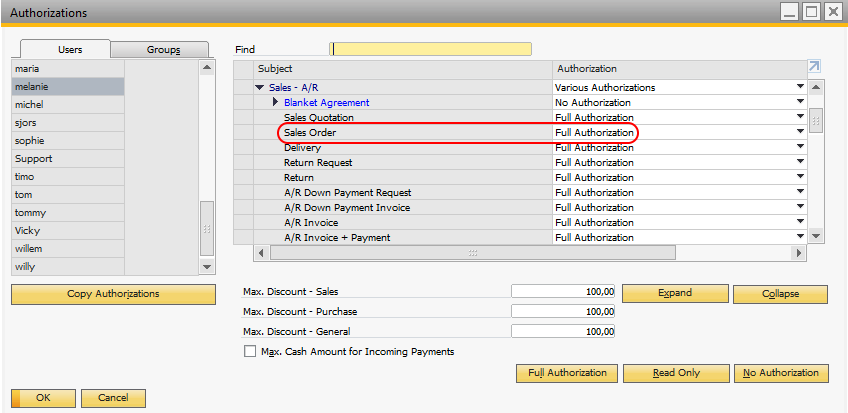Click the expand-table arrow icon beside the Authorization header
Image resolution: width=848 pixels, height=413 pixels.
tap(814, 66)
